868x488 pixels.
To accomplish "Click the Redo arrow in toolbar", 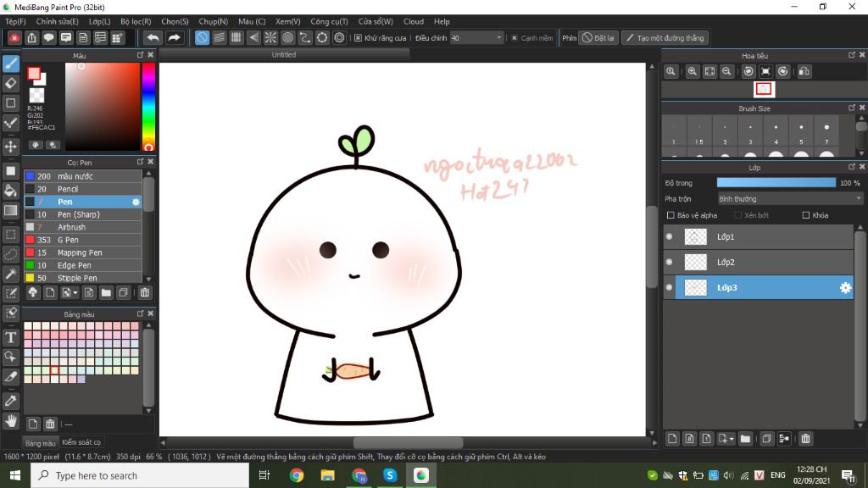I will [x=174, y=37].
